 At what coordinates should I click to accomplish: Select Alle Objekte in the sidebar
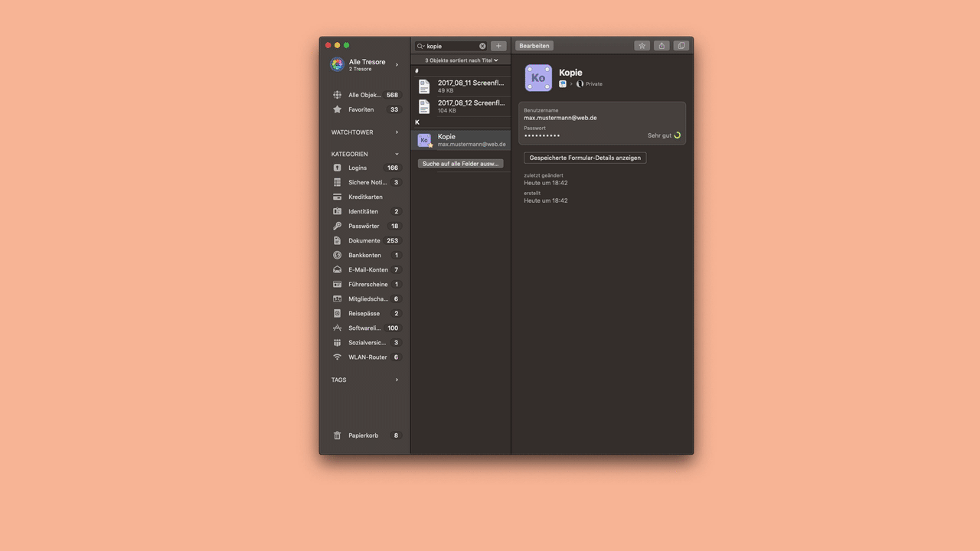(x=364, y=95)
